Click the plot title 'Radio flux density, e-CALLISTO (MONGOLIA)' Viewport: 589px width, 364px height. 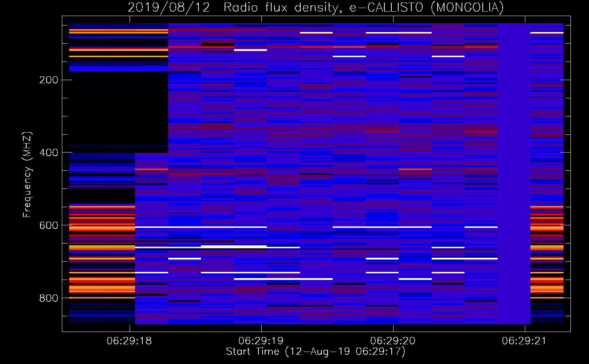pyautogui.click(x=363, y=7)
